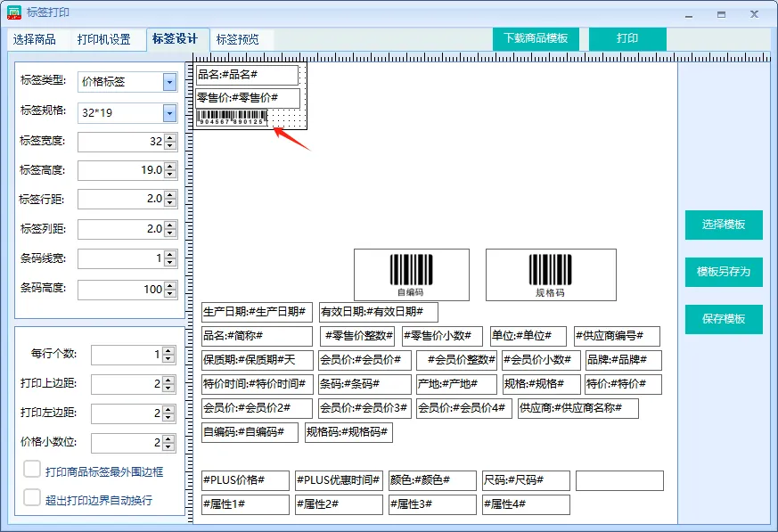The width and height of the screenshot is (778, 532).
Task: Increase 每行个数 with the up arrow
Action: tap(169, 350)
